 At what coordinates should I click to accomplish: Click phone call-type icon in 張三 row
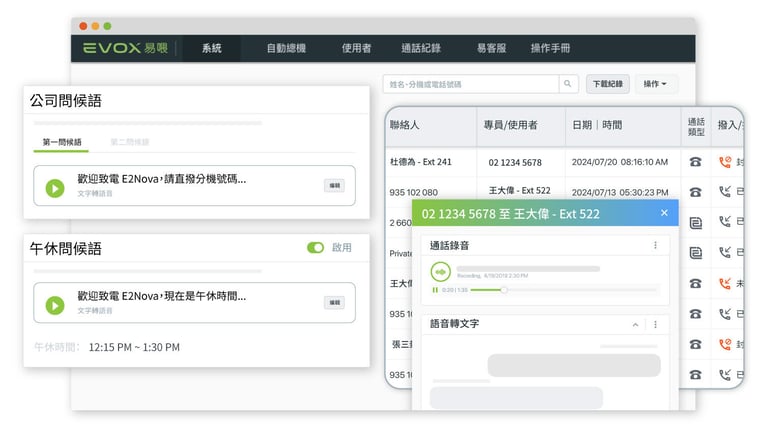(x=695, y=344)
